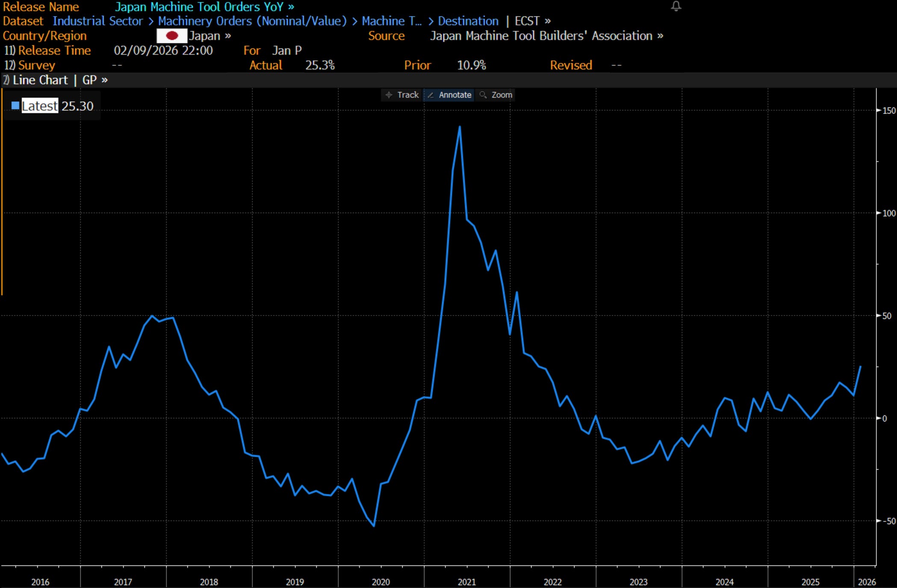The width and height of the screenshot is (897, 588).
Task: Click the alert bell icon
Action: coord(676,6)
